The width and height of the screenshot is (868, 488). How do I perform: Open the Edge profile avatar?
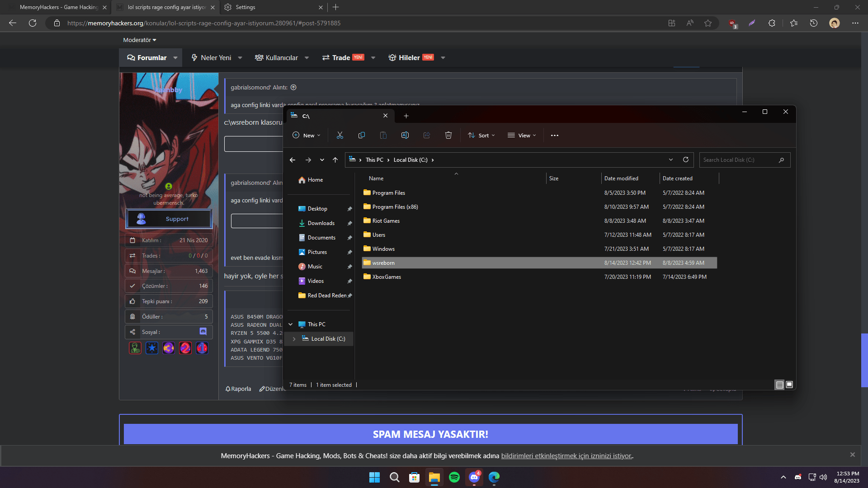(835, 23)
